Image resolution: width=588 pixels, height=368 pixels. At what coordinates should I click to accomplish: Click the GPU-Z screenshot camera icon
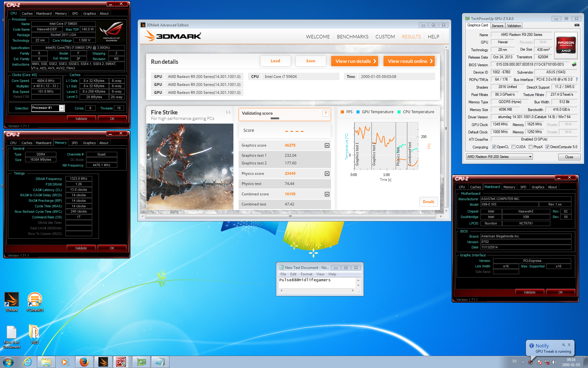pos(577,25)
